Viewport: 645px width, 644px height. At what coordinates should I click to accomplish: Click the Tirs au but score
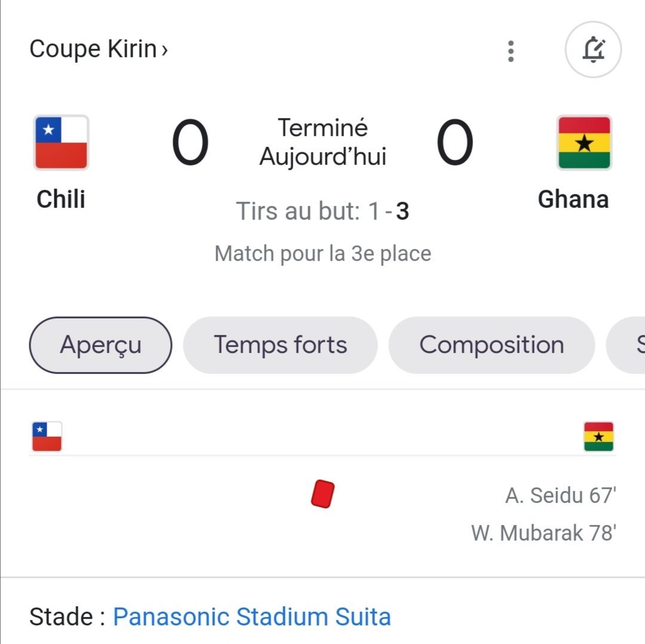click(322, 211)
